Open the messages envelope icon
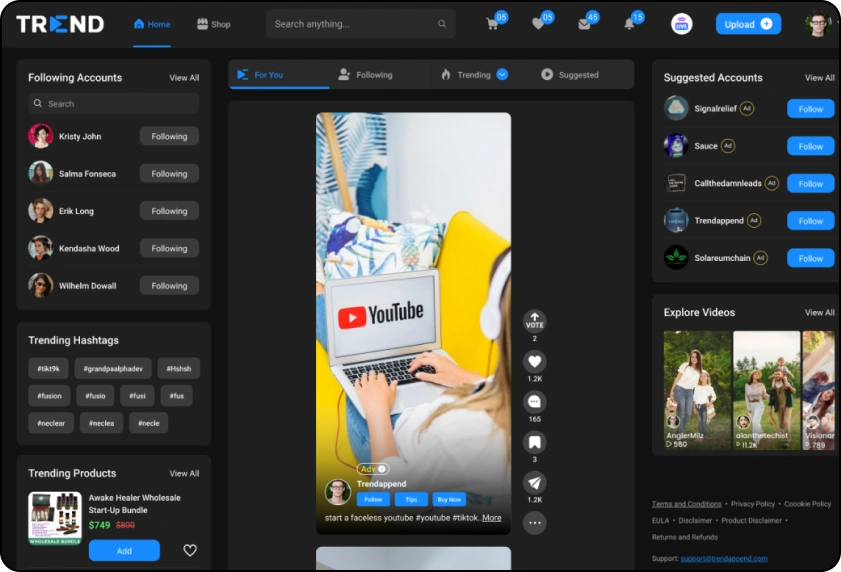Screen dimensions: 841x572 [x=584, y=24]
